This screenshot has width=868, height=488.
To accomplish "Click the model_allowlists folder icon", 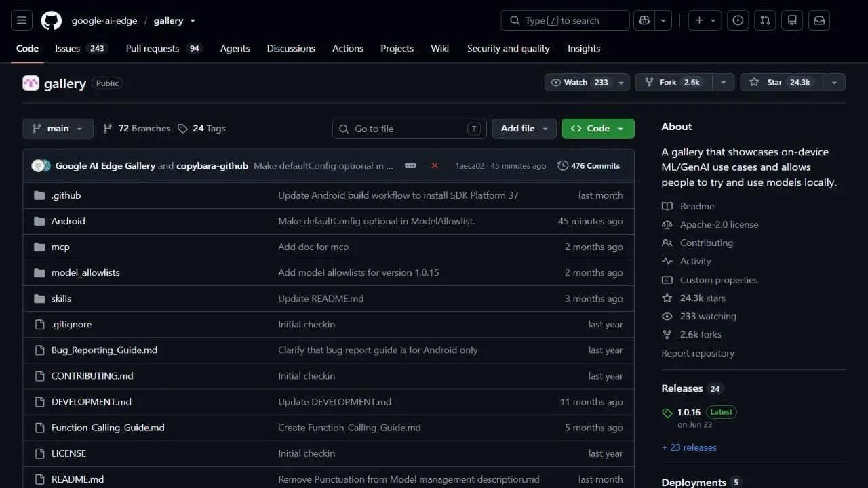I will tap(39, 272).
